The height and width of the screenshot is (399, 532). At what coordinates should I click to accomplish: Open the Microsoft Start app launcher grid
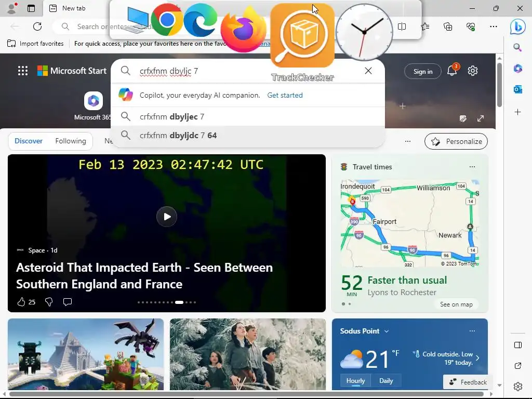(x=23, y=71)
